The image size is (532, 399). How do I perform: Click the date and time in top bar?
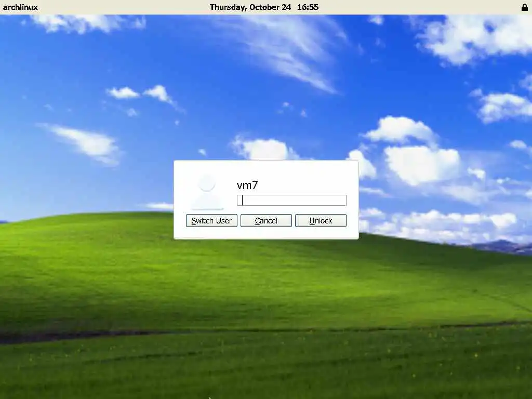264,7
